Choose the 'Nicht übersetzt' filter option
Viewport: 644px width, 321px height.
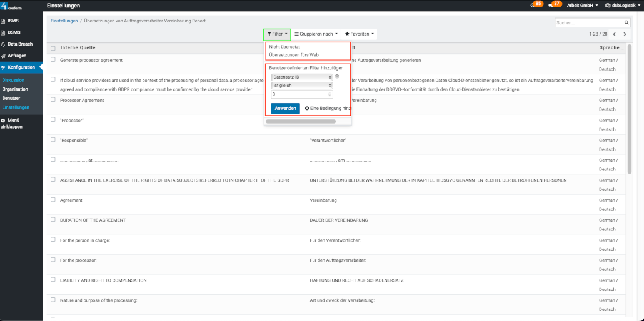pos(284,47)
